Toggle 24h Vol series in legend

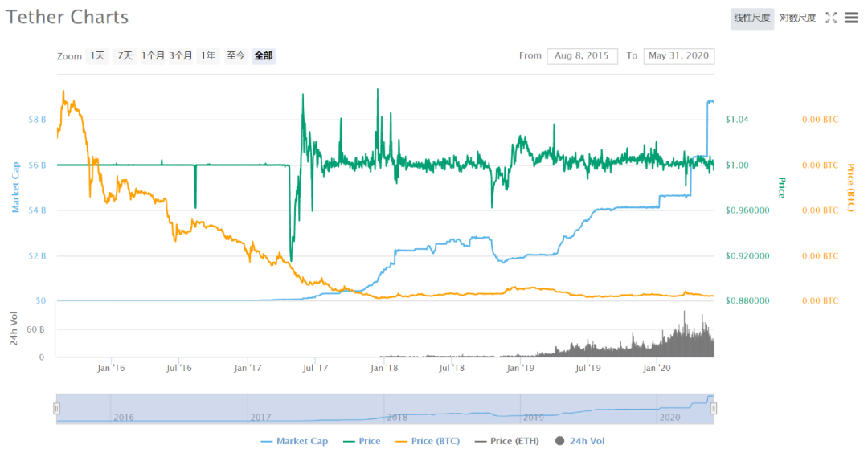581,441
